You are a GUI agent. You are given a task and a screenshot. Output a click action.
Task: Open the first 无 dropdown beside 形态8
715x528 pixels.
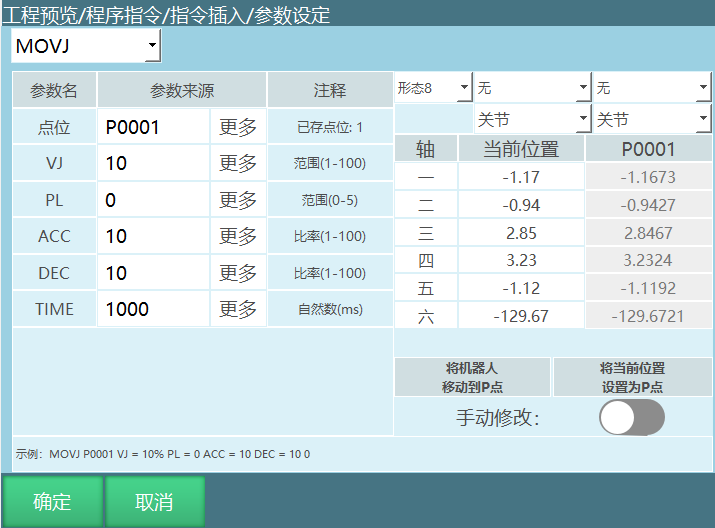(x=533, y=87)
